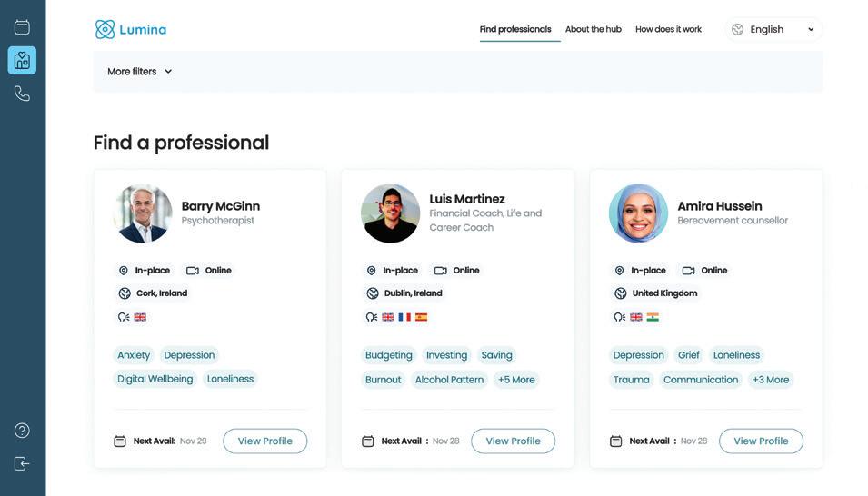The height and width of the screenshot is (496, 868).
Task: Click Amira Hussein's profile photo
Action: [638, 213]
